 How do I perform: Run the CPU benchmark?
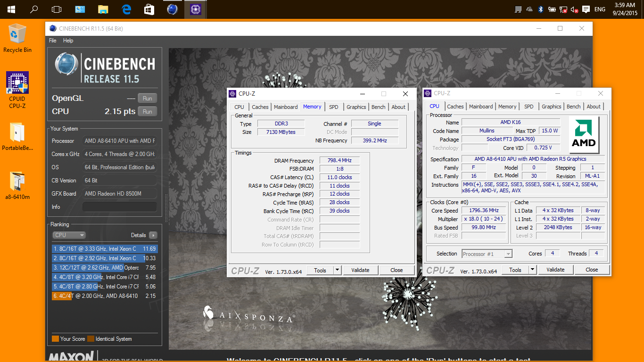(148, 112)
